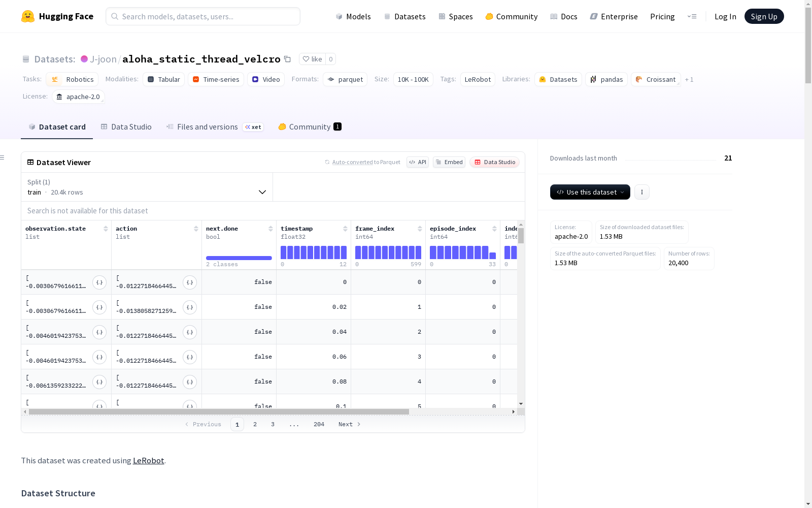The image size is (812, 508).
Task: Expand JSON for observation.state in frame_index 4 row
Action: [99, 382]
